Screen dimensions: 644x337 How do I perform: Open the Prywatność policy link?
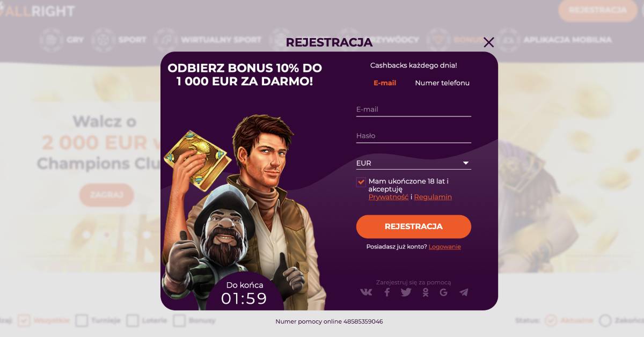[x=388, y=197]
